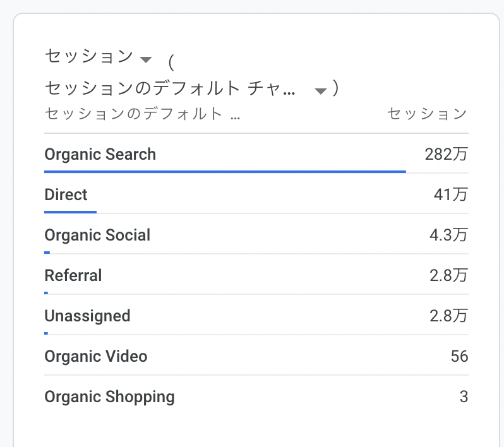
Task: Click the 282万 sessions value
Action: click(446, 154)
